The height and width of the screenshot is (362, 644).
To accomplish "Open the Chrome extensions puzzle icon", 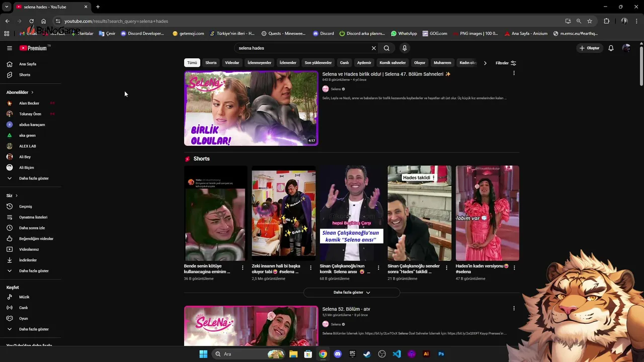I will pos(606,21).
